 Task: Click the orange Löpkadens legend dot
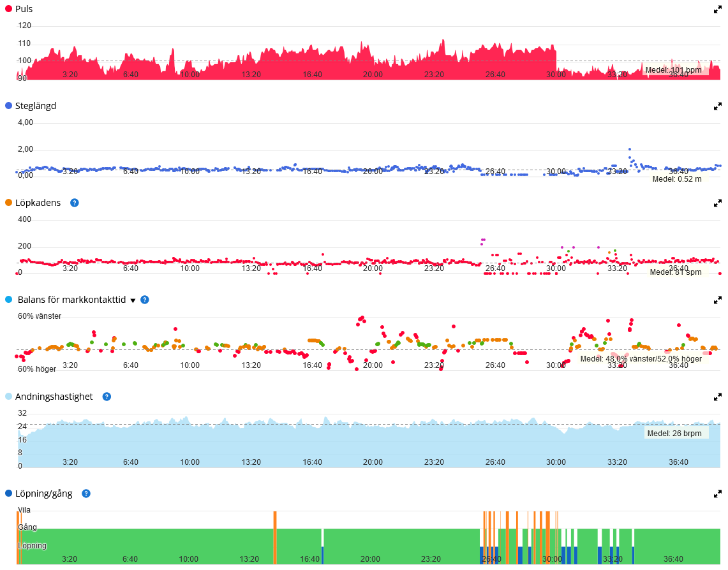8,203
